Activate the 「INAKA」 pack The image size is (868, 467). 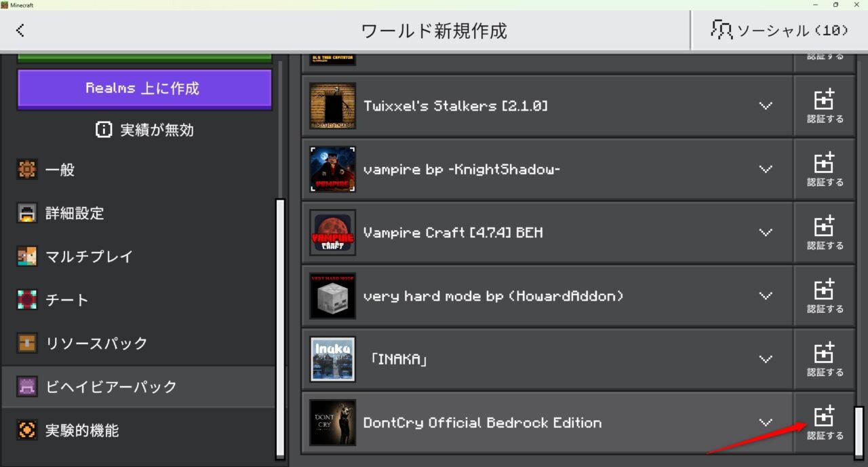click(825, 359)
